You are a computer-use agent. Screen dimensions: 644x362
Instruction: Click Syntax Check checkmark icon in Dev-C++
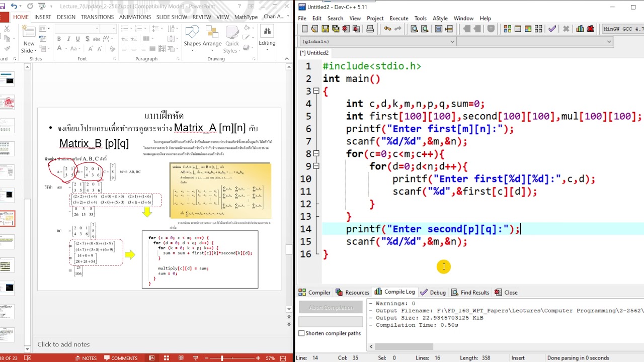click(x=552, y=29)
